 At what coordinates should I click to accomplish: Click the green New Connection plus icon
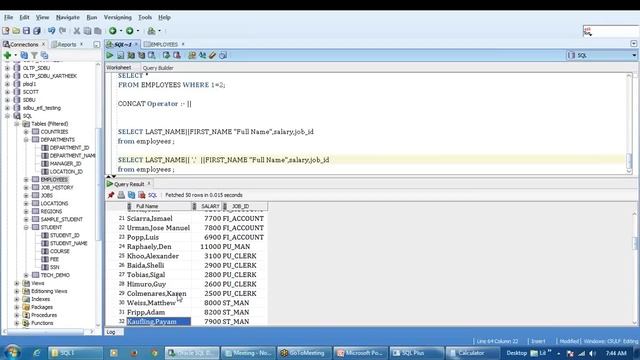pos(7,55)
